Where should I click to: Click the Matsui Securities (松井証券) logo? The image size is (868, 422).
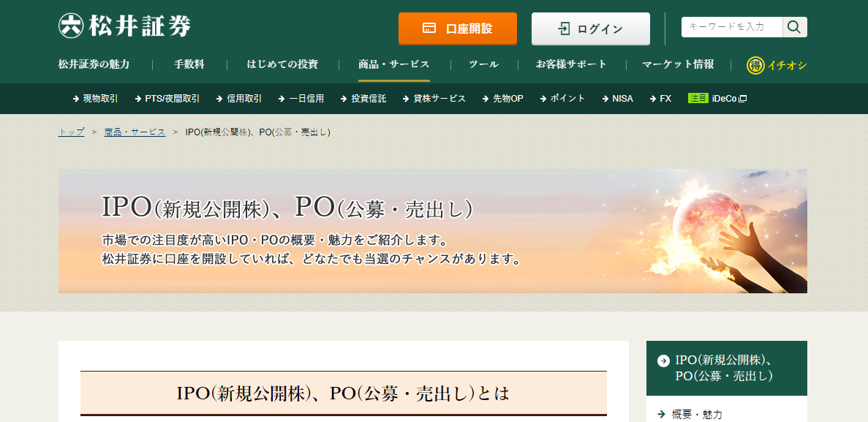click(x=125, y=26)
